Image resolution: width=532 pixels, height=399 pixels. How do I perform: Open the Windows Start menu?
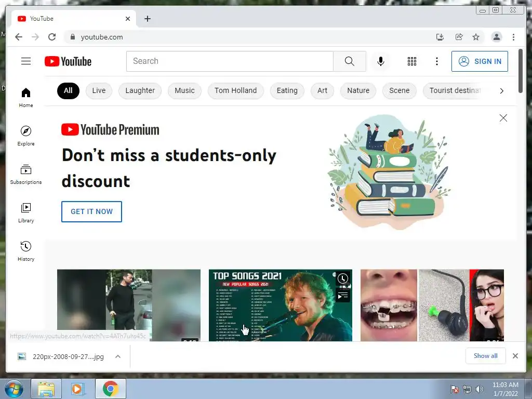tap(14, 389)
